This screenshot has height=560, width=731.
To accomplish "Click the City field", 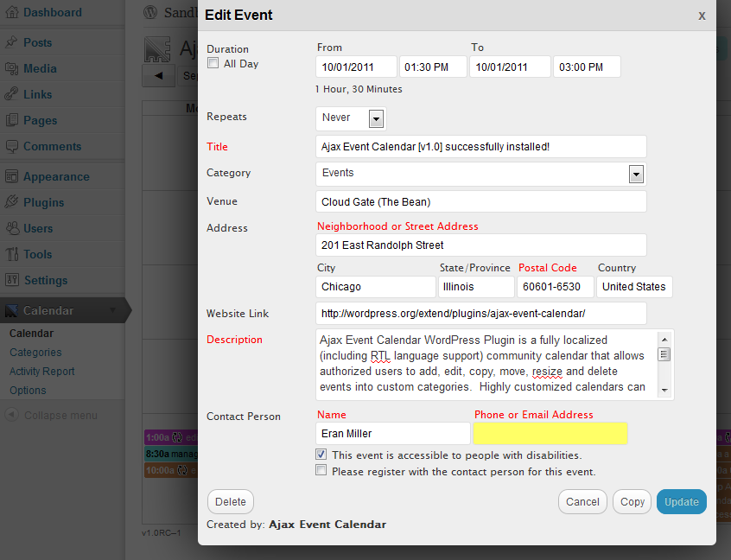I will (x=376, y=286).
